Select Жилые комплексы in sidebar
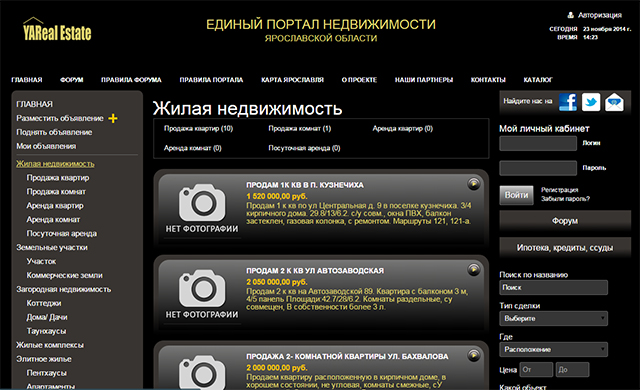 (50, 345)
